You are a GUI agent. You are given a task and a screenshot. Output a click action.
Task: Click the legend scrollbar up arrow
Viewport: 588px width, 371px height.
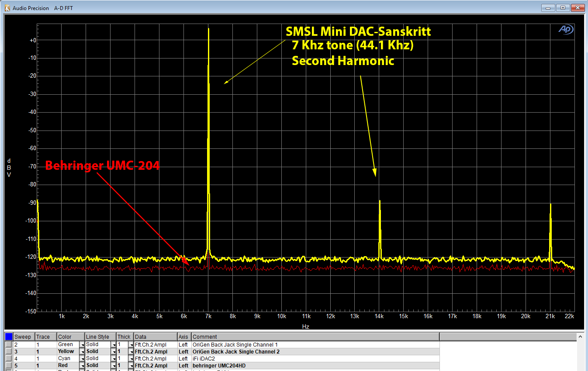[x=580, y=337]
